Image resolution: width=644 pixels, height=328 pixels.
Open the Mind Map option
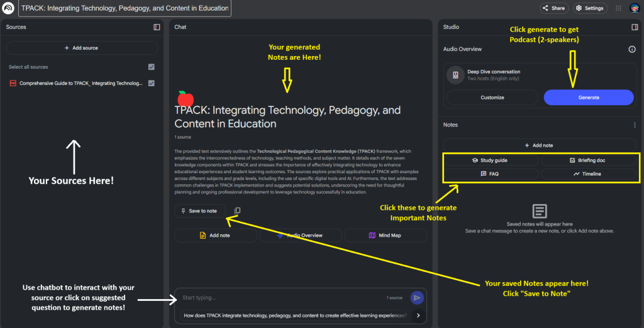coord(385,235)
